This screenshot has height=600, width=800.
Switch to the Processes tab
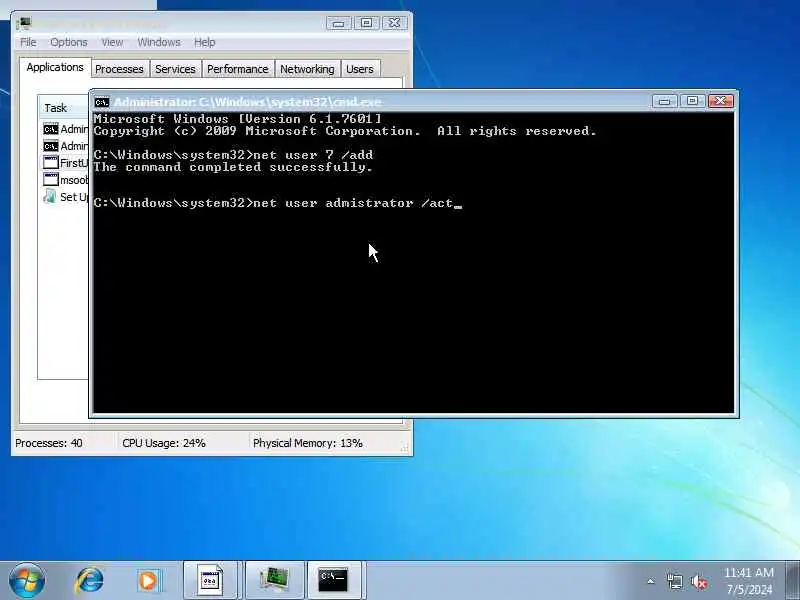[119, 69]
